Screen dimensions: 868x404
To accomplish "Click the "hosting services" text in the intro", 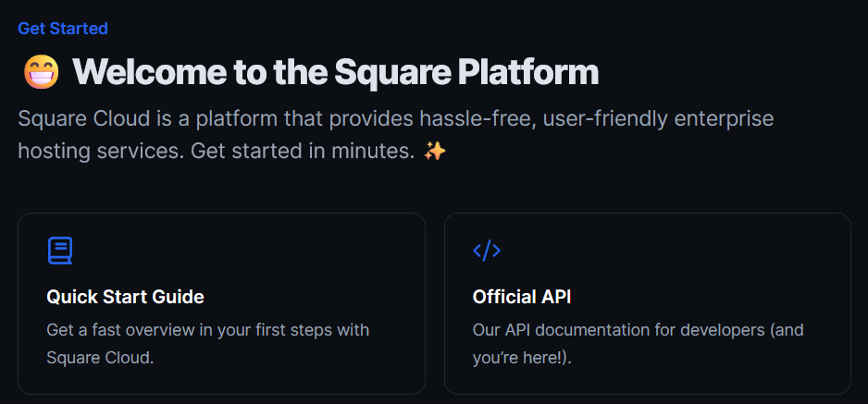I will point(100,152).
